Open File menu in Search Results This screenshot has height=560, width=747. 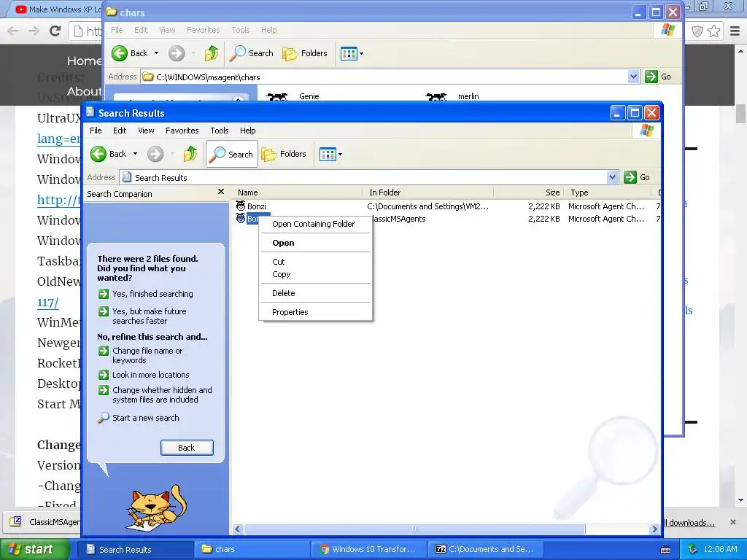[96, 131]
